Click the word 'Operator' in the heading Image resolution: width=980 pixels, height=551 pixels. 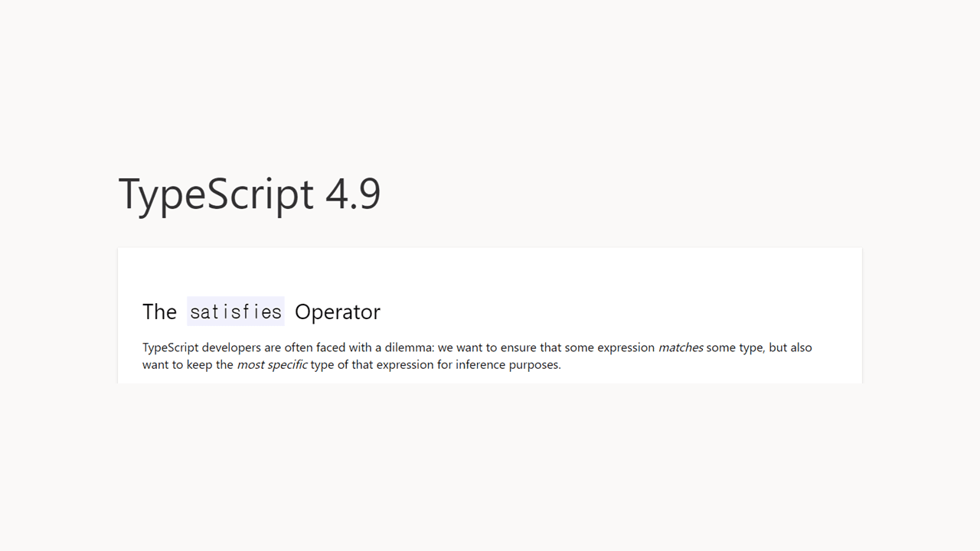click(x=338, y=311)
